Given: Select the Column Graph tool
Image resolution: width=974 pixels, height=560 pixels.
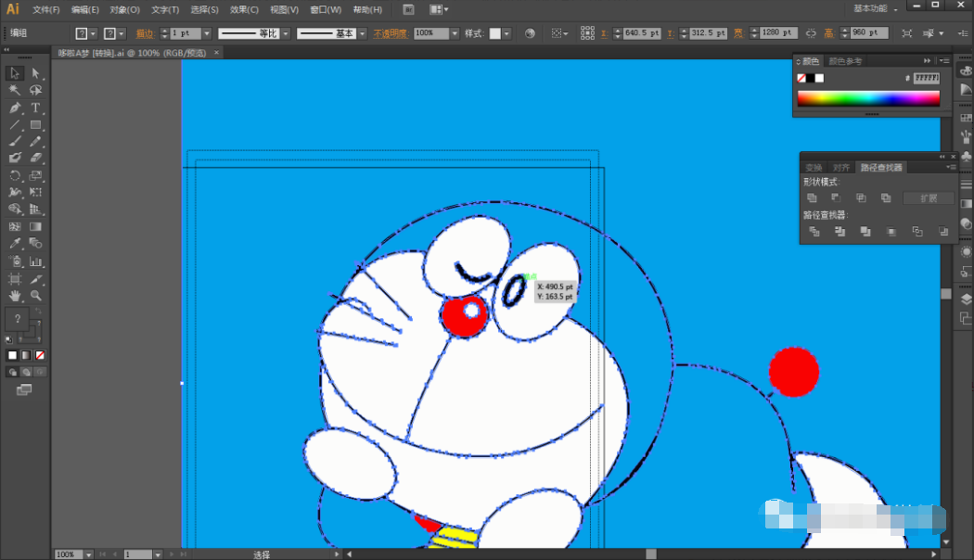Looking at the screenshot, I should 35,261.
